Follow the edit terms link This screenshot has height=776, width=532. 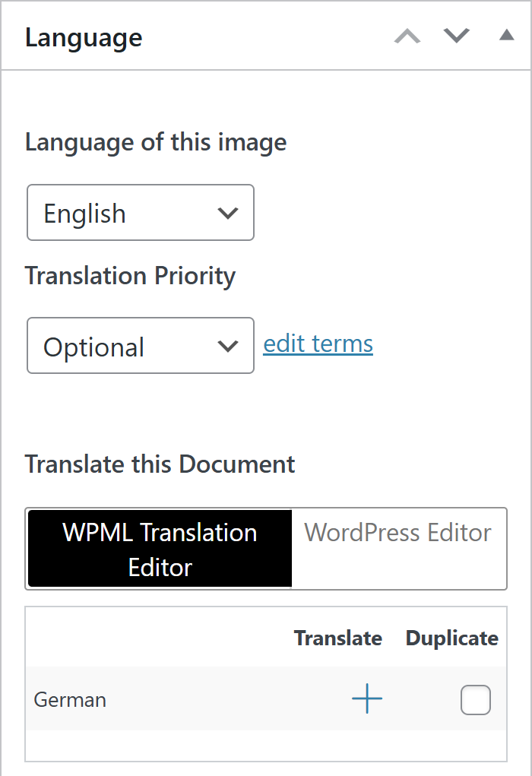[318, 344]
